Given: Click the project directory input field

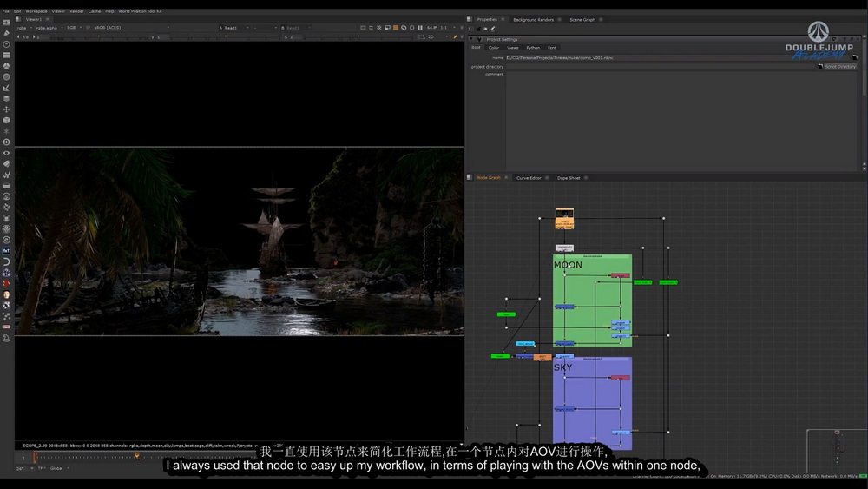Looking at the screenshot, I should click(661, 67).
